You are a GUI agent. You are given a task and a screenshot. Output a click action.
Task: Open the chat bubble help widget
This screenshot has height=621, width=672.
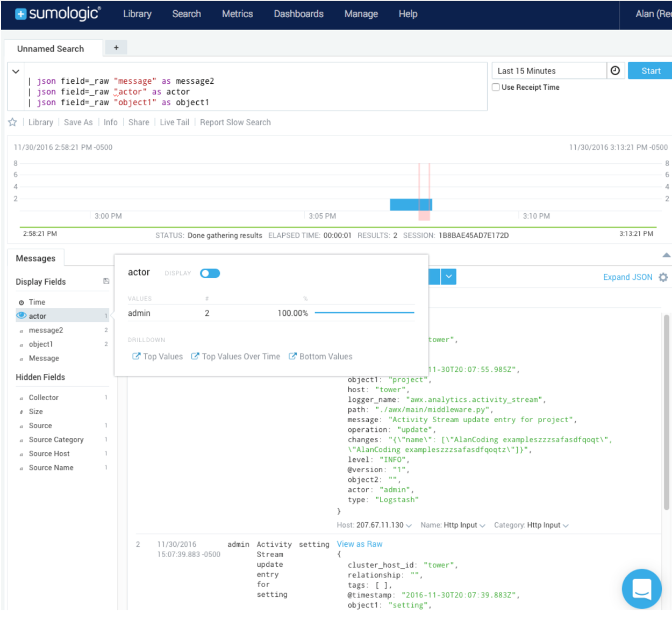click(x=641, y=588)
